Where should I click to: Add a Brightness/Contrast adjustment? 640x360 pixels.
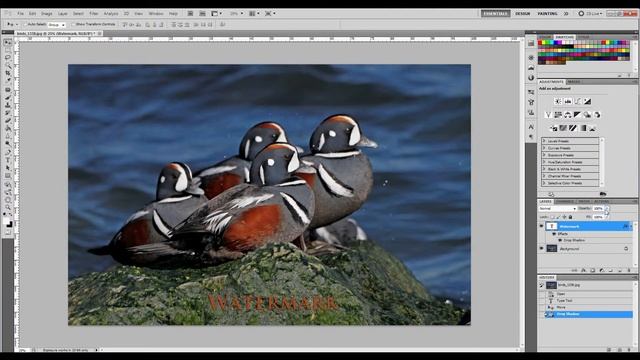[x=558, y=101]
